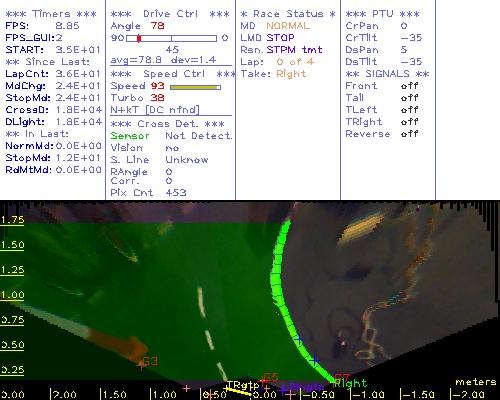Click the NORMAL mode value
The height and width of the screenshot is (400, 500).
tap(288, 26)
